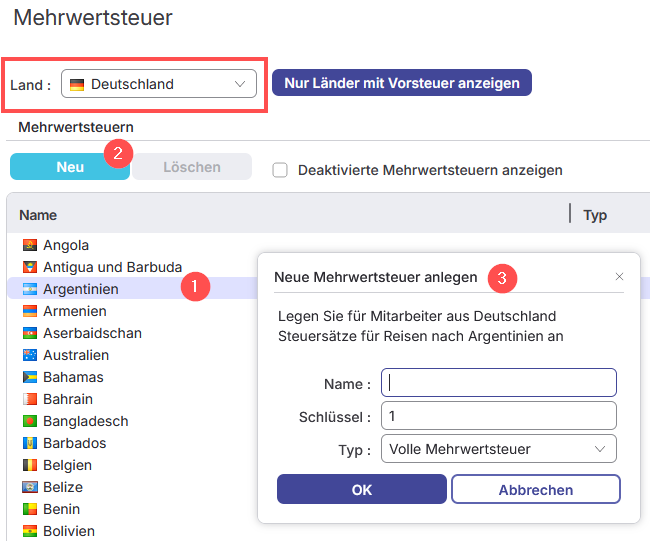The image size is (650, 541).
Task: Select the Bahamas flag icon
Action: click(x=29, y=377)
